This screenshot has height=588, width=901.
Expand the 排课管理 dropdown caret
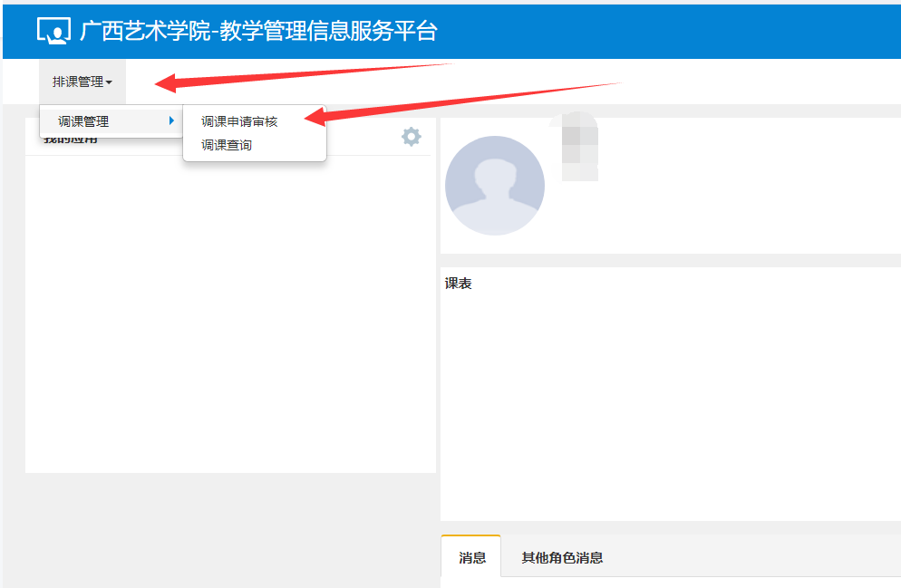click(110, 83)
